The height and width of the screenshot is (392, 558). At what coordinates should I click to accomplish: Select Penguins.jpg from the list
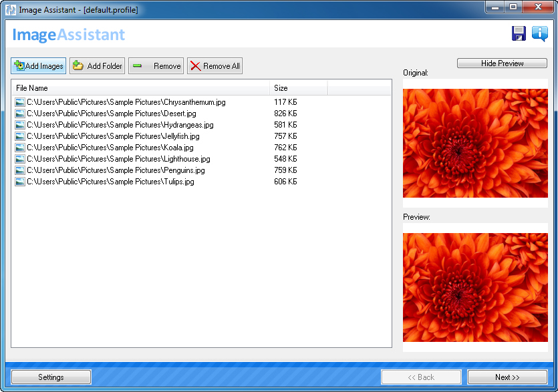[116, 170]
